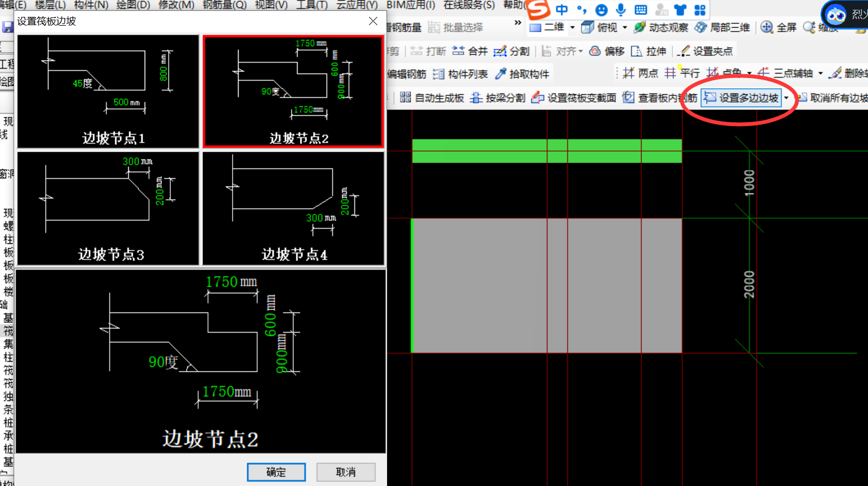Select the 偏移 offset tool

click(607, 51)
